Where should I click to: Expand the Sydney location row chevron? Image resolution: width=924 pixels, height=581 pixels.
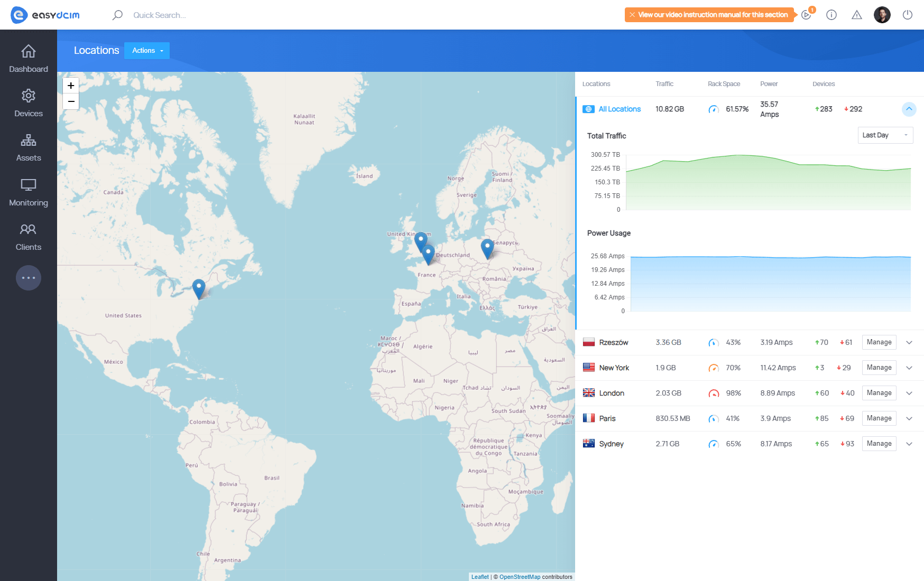[909, 444]
